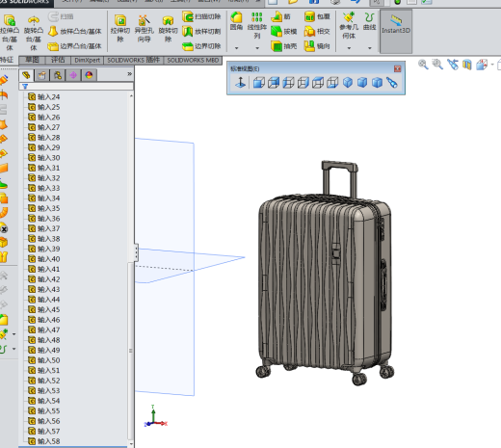501x448 pixels.
Task: Open the DisplayManager panel tab
Action: click(x=89, y=75)
